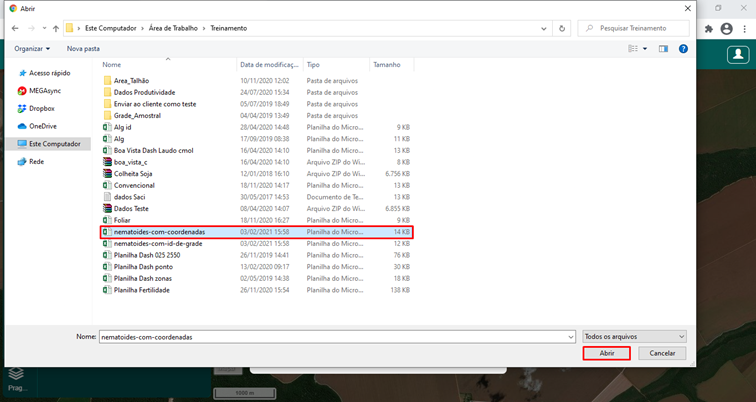Viewport: 756px width, 402px height.
Task: Open Chrome profile avatar icon
Action: (727, 29)
